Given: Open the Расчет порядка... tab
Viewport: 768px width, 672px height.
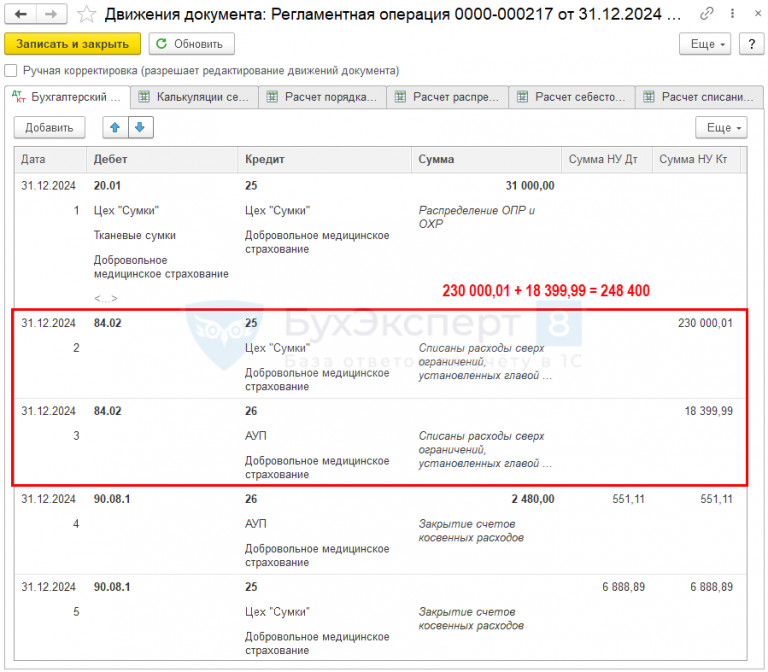Looking at the screenshot, I should point(322,97).
